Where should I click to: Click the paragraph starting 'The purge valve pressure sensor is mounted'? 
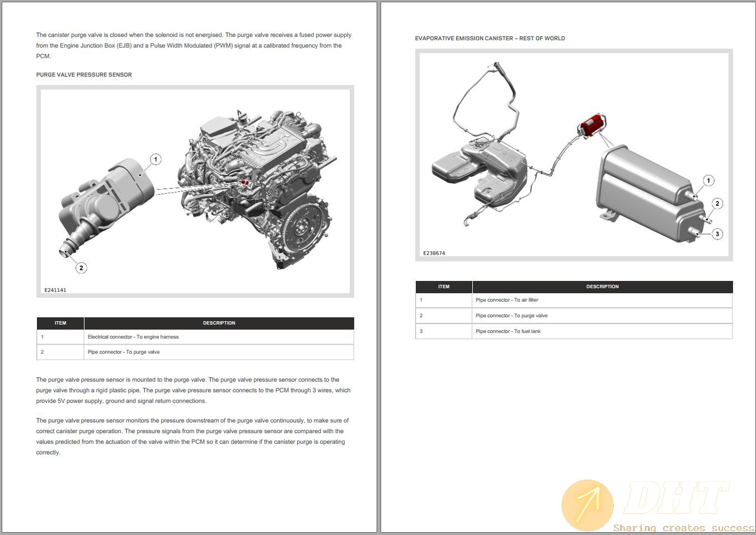point(193,390)
